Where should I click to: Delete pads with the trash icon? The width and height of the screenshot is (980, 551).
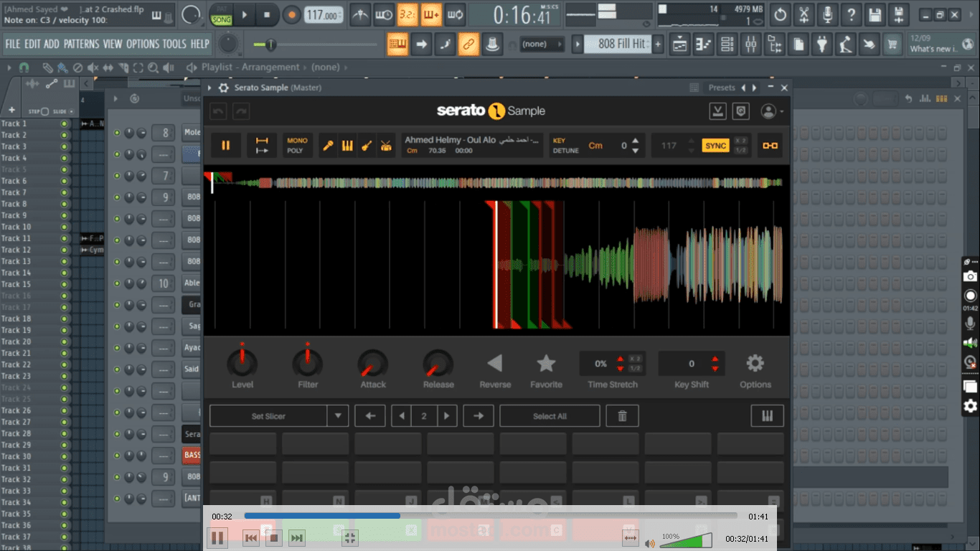pyautogui.click(x=622, y=416)
